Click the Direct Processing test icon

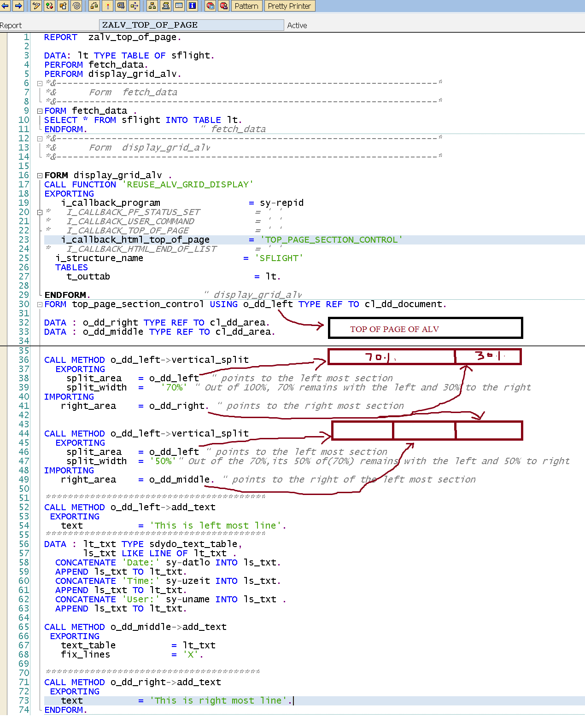point(121,6)
